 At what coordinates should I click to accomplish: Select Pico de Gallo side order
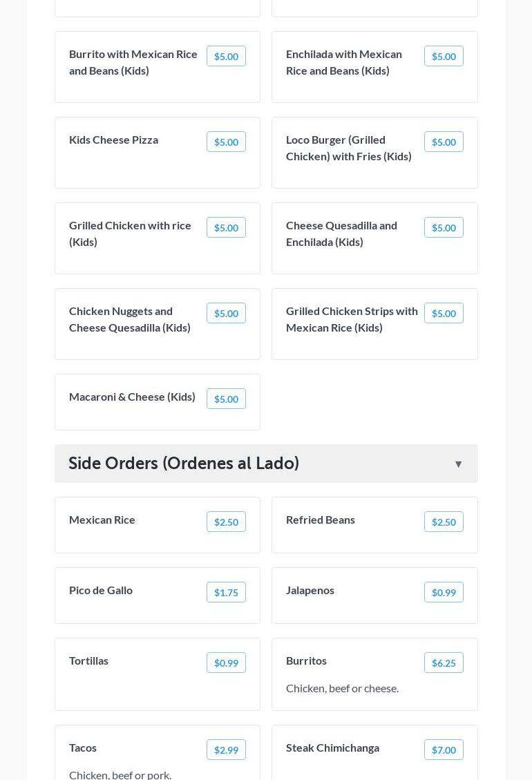click(x=101, y=590)
